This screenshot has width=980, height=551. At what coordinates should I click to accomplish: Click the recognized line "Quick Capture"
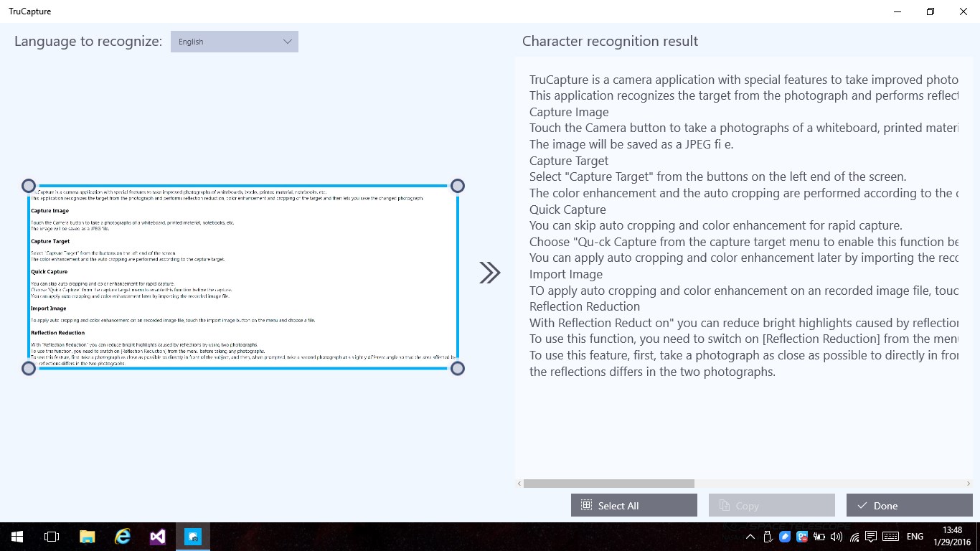pos(567,209)
